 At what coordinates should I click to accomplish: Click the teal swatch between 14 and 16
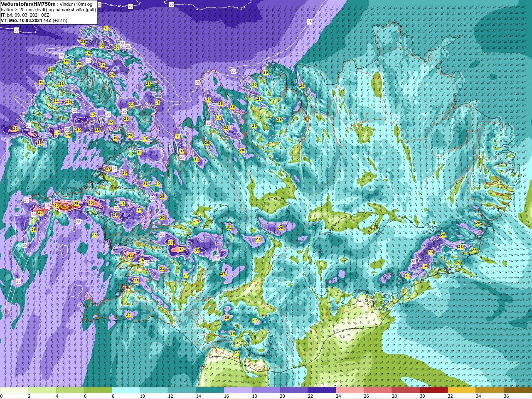[x=209, y=390]
